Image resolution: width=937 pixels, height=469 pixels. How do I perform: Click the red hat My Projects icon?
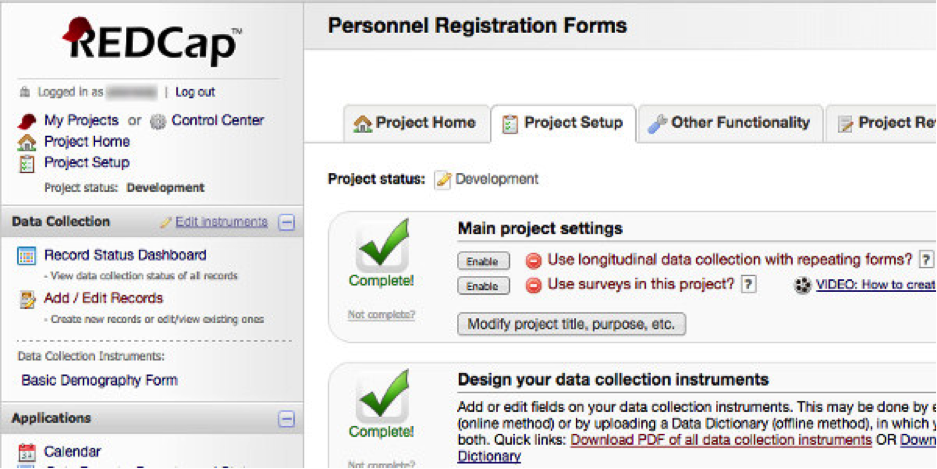[27, 121]
